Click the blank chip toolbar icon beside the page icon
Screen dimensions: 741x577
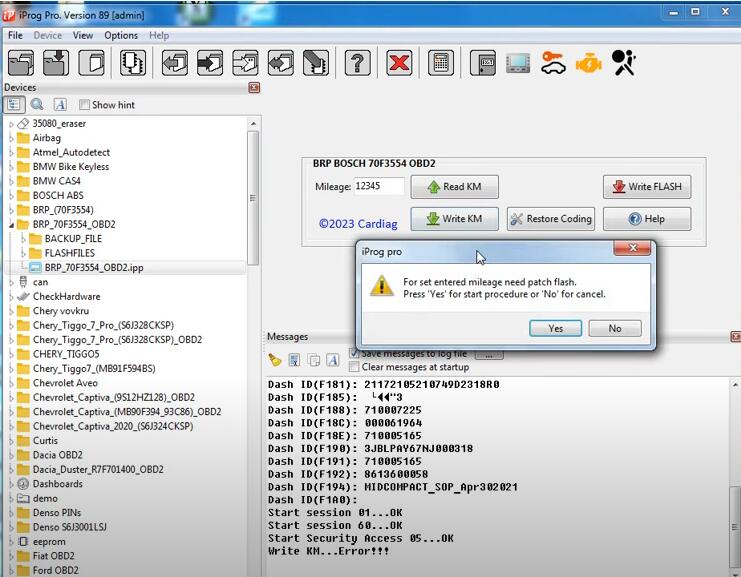tap(133, 62)
